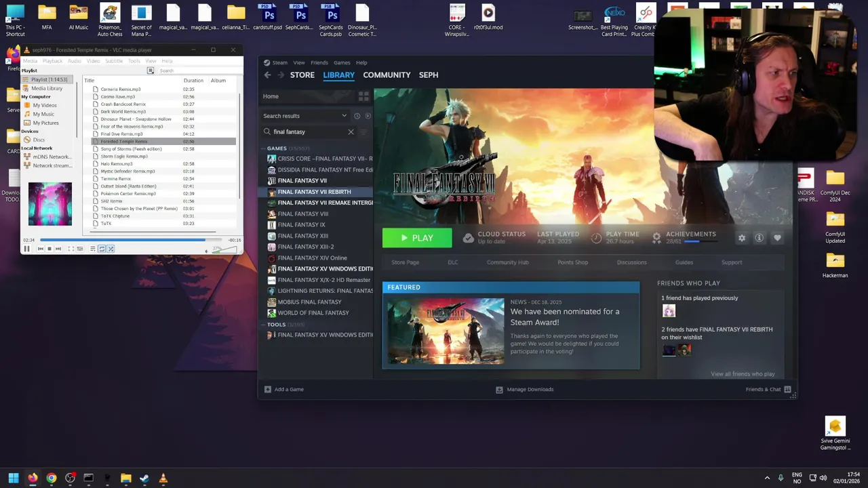868x488 pixels.
Task: Open Steam's Games menu
Action: tap(342, 62)
